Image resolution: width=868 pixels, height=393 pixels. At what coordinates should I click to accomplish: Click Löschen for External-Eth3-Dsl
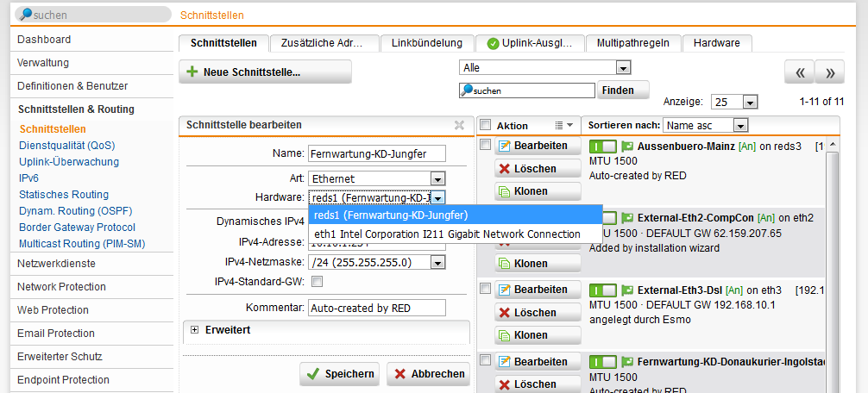[538, 312]
